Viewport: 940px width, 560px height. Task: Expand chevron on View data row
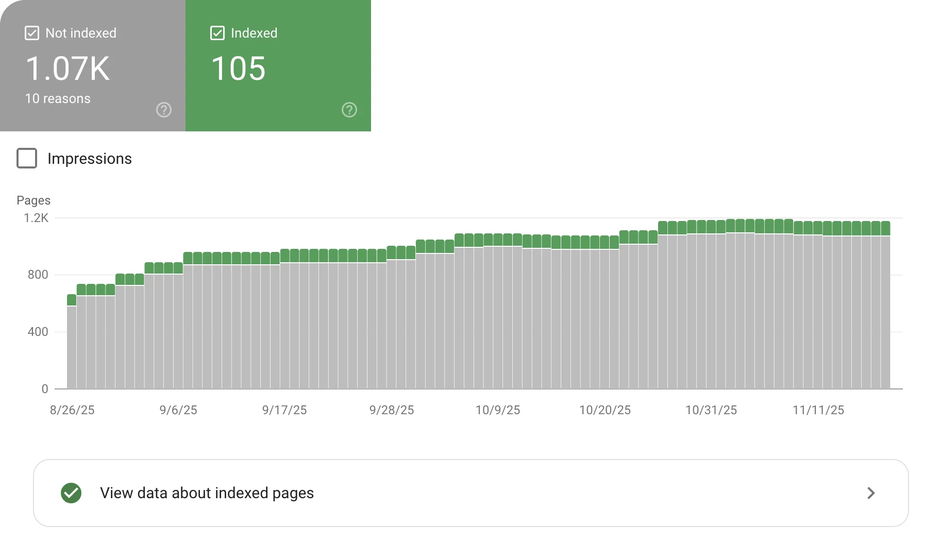click(x=871, y=493)
